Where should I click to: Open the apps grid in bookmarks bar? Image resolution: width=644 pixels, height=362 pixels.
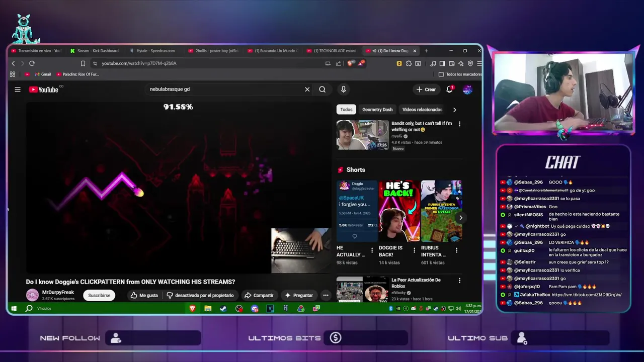point(13,74)
